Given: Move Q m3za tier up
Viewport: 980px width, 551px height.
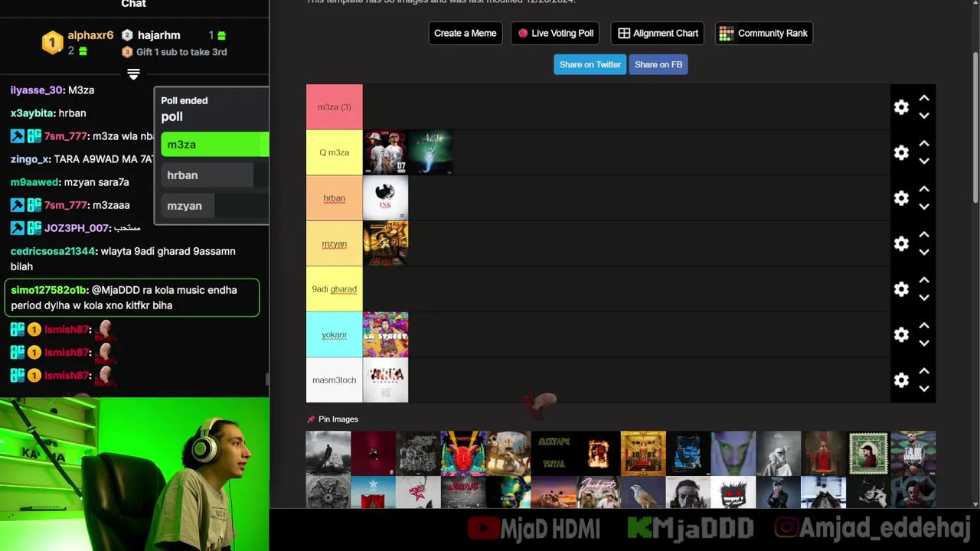Looking at the screenshot, I should (x=924, y=144).
